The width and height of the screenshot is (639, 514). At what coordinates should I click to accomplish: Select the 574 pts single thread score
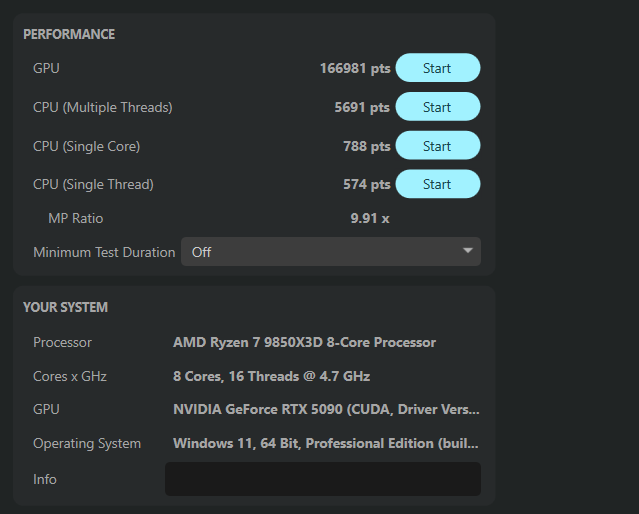click(367, 185)
